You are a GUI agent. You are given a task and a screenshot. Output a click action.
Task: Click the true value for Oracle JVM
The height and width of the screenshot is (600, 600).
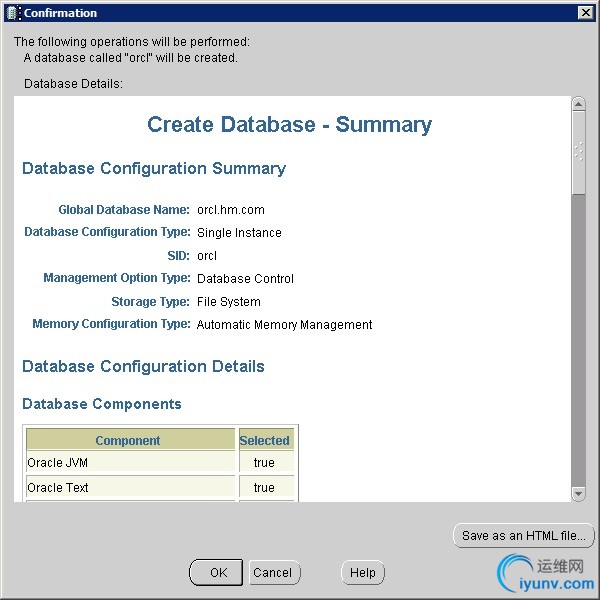(x=264, y=463)
